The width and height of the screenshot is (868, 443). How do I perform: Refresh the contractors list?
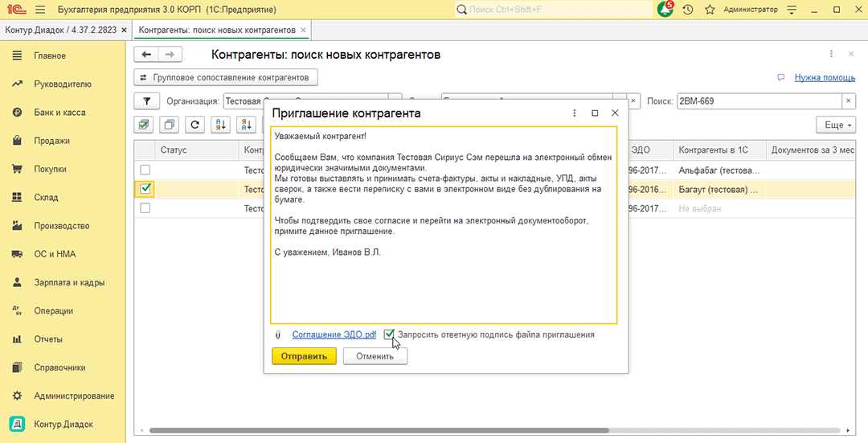tap(194, 125)
